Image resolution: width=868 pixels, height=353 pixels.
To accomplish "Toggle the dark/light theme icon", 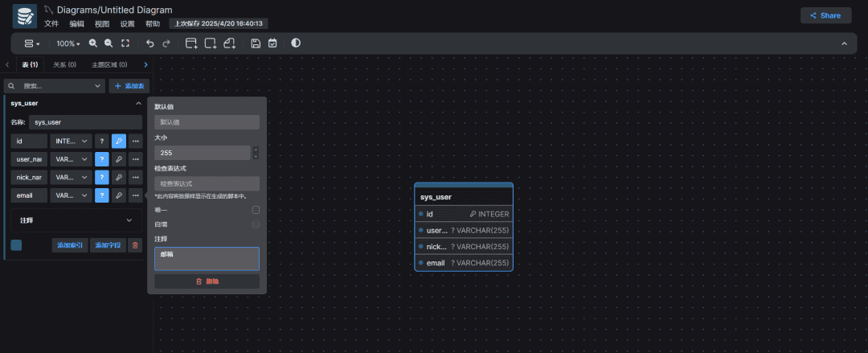I will point(296,43).
